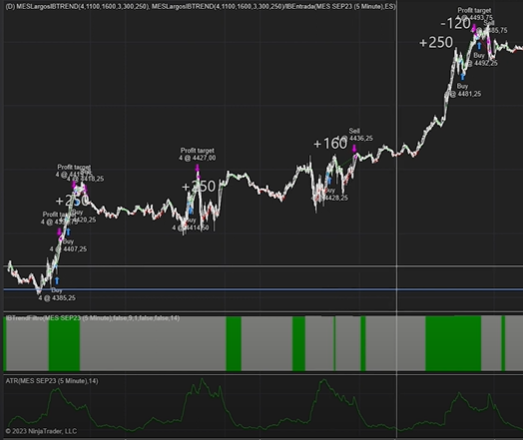Image resolution: width=523 pixels, height=440 pixels.
Task: Click the blue Buy arrow above 4407,25 label
Action: [x=68, y=232]
